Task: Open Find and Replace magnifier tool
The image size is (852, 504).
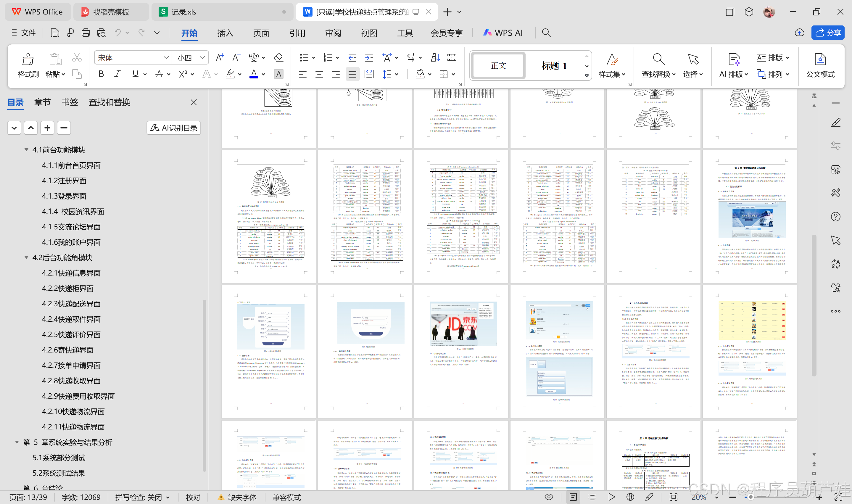Action: click(x=658, y=60)
